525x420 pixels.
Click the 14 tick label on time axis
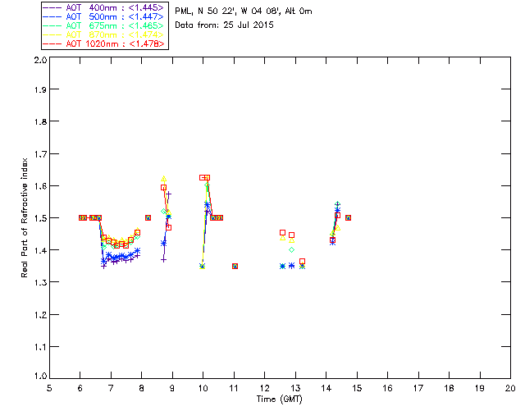[x=326, y=388]
